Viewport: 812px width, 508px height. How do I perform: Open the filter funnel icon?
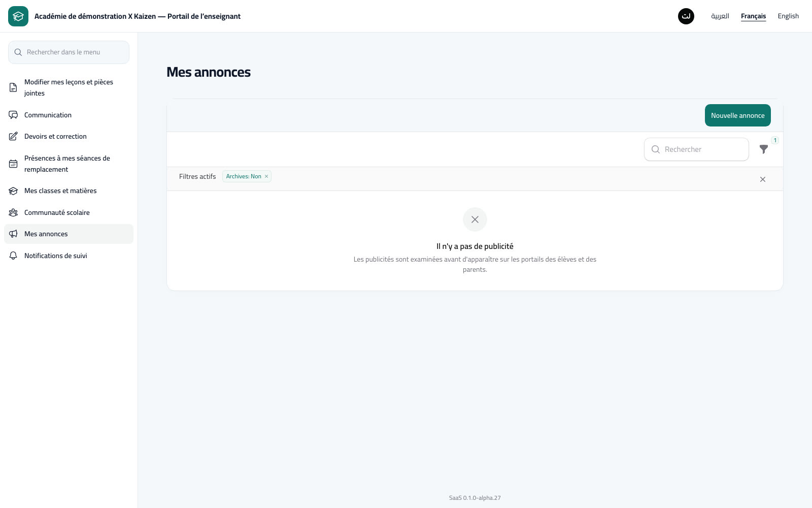(x=763, y=149)
